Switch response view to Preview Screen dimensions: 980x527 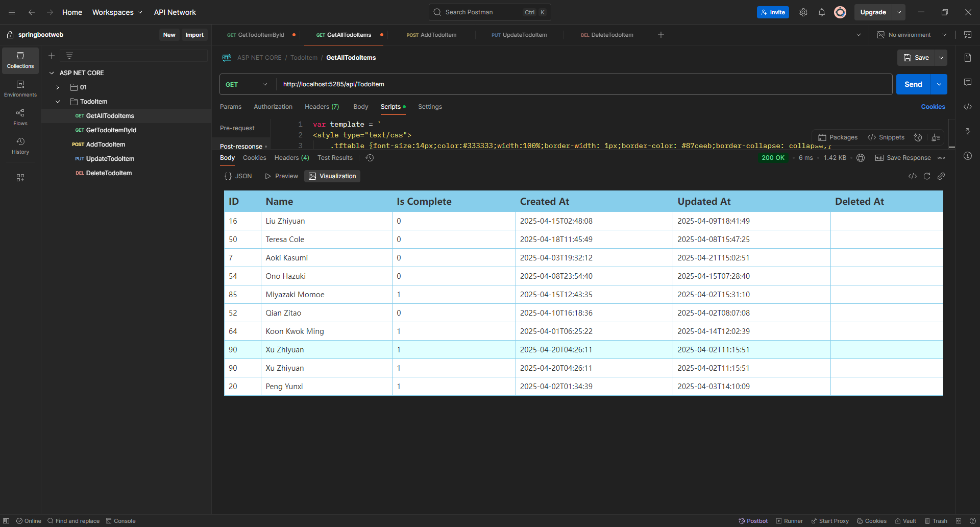[x=281, y=176]
